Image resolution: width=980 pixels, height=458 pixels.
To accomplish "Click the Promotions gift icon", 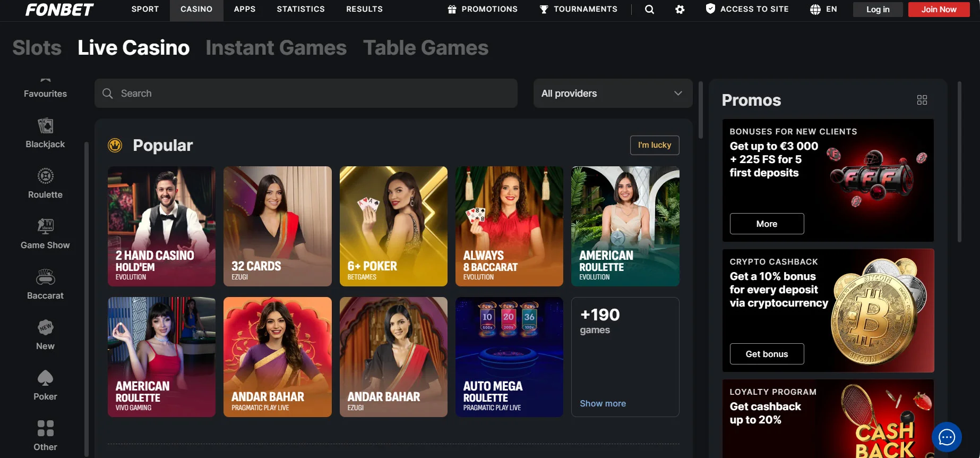I will coord(452,10).
